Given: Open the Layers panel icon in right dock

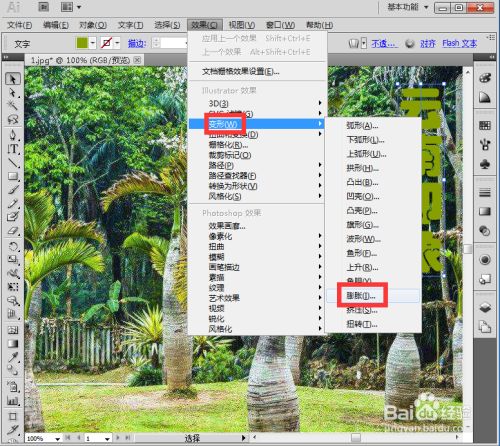Looking at the screenshot, I should 485,307.
